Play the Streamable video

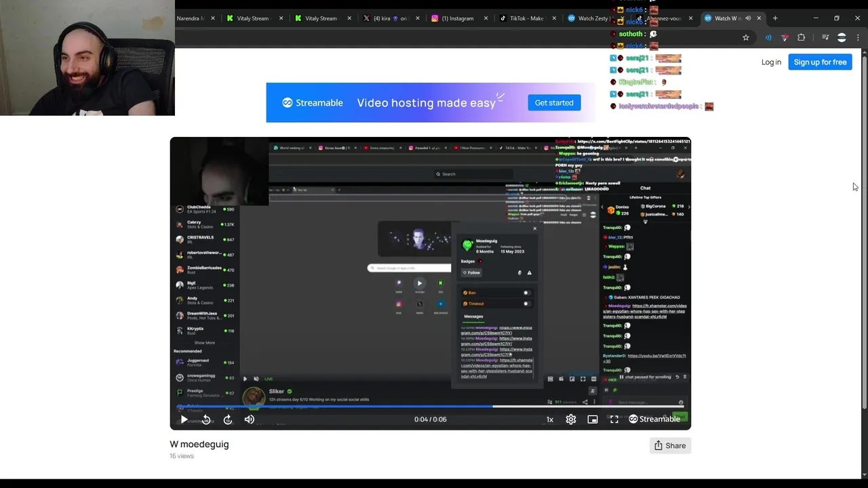184,420
